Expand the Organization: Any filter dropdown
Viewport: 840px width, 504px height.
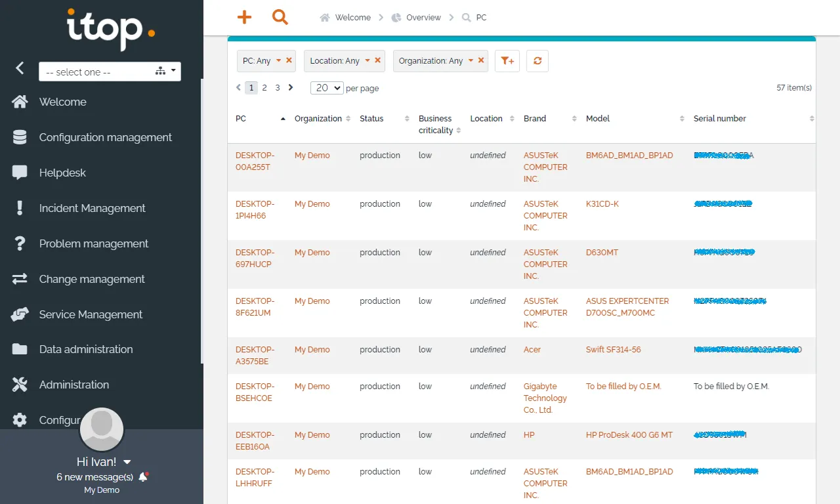pyautogui.click(x=471, y=60)
